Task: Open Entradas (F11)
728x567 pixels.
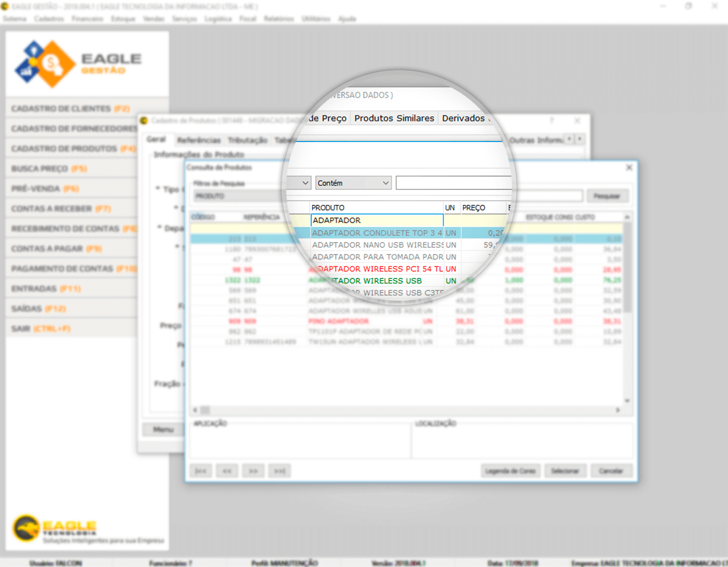Action: point(71,288)
